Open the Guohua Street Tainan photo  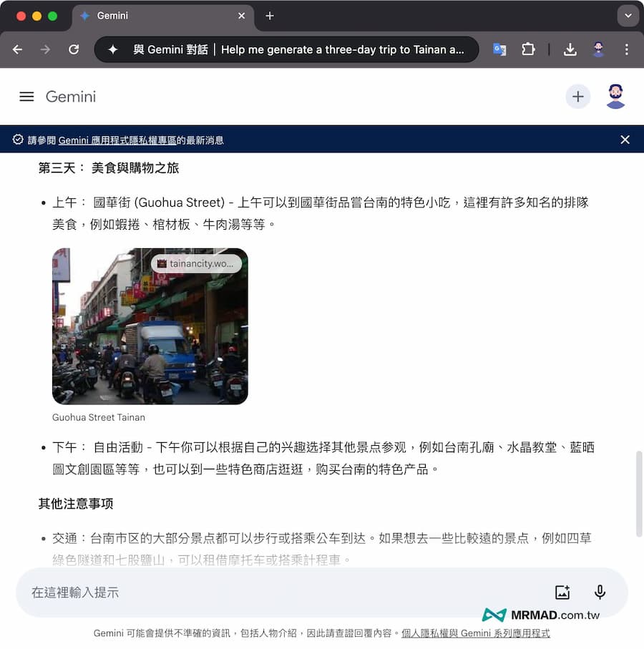pos(150,326)
